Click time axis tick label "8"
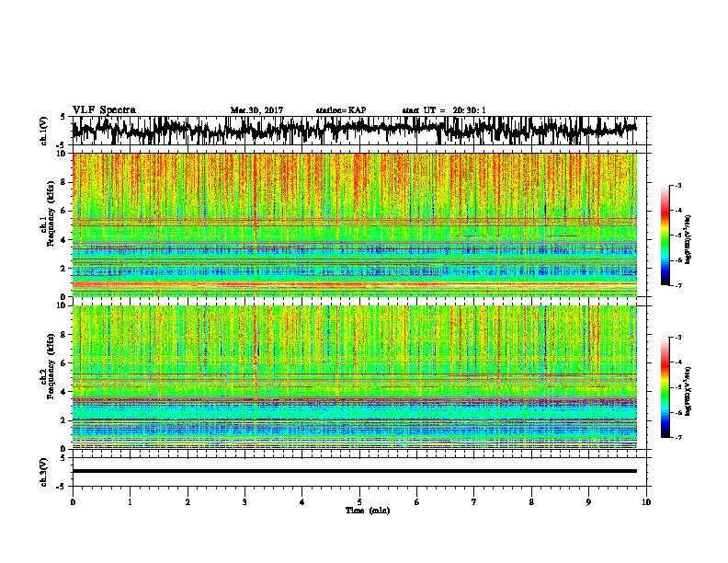 (x=531, y=502)
